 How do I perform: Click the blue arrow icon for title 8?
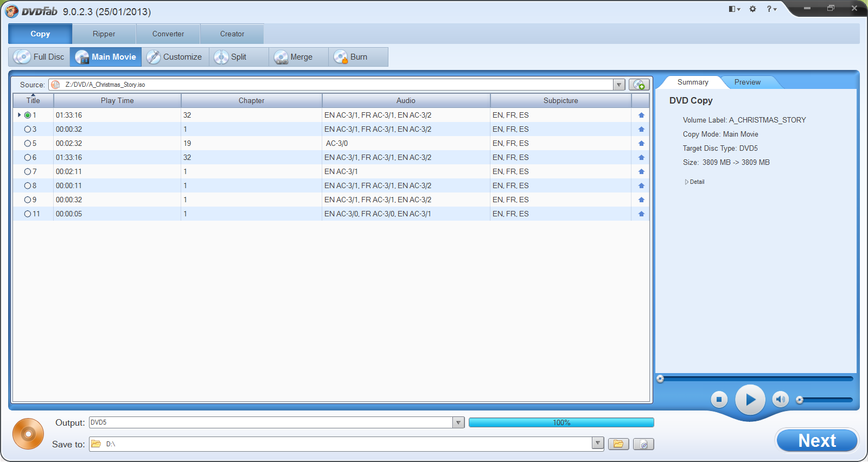click(641, 185)
